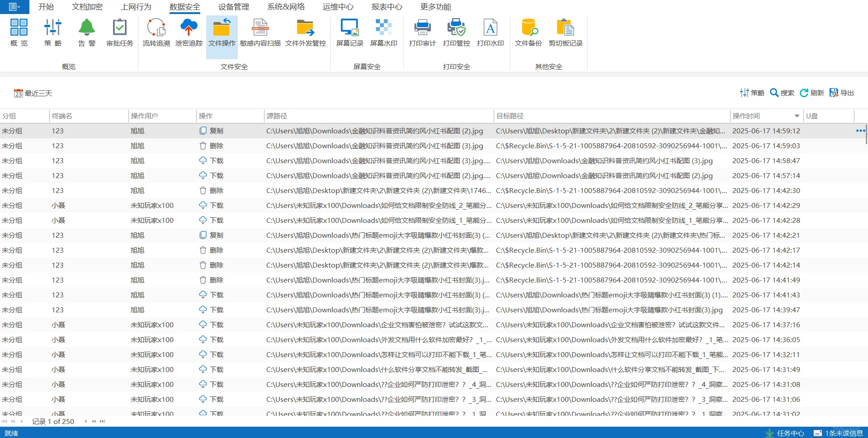Select the 流转追溯 tool
Viewport: 868px width, 438px height.
(156, 32)
